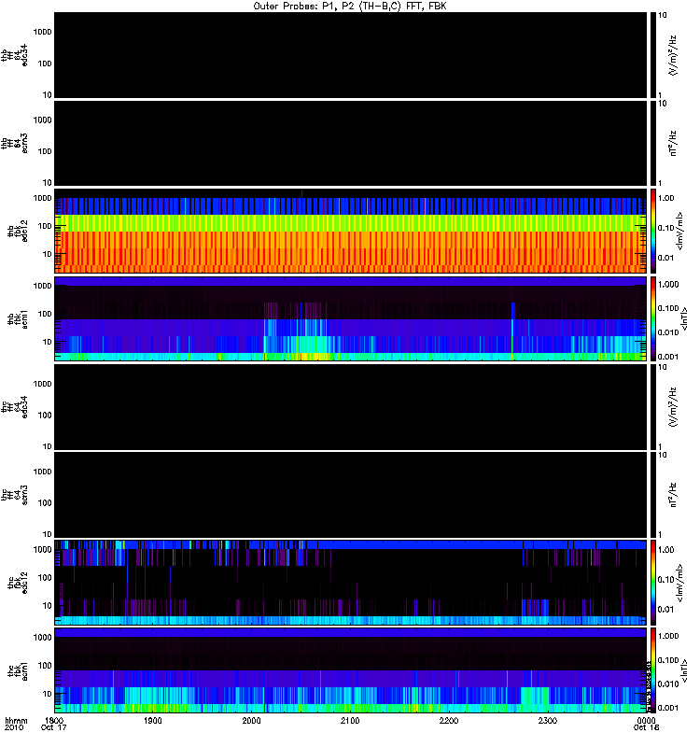Select the thb fbk scm1 color bar

[653, 318]
